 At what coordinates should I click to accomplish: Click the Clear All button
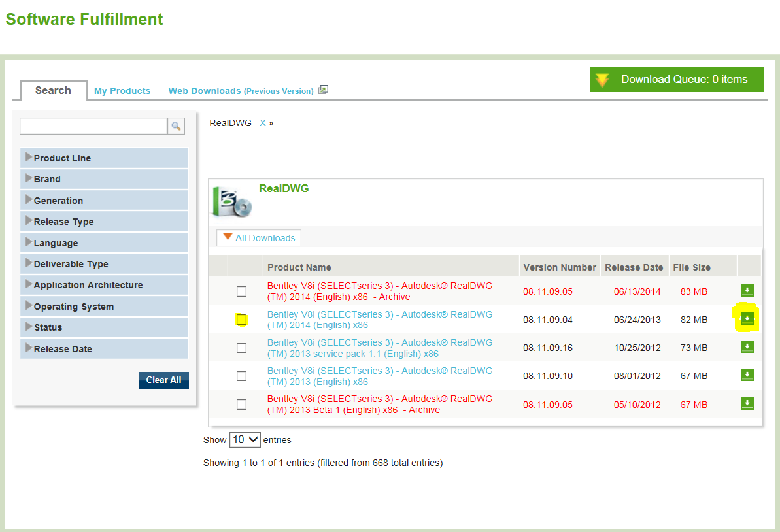pos(163,380)
